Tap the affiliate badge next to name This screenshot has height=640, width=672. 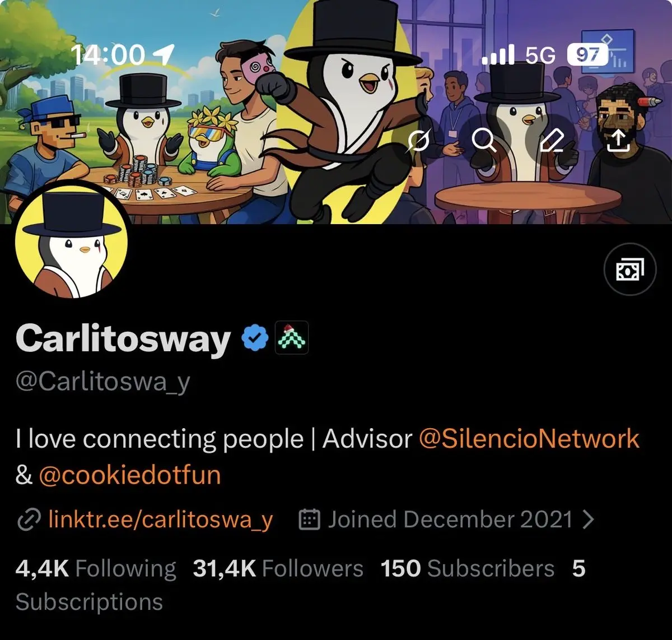(x=291, y=337)
